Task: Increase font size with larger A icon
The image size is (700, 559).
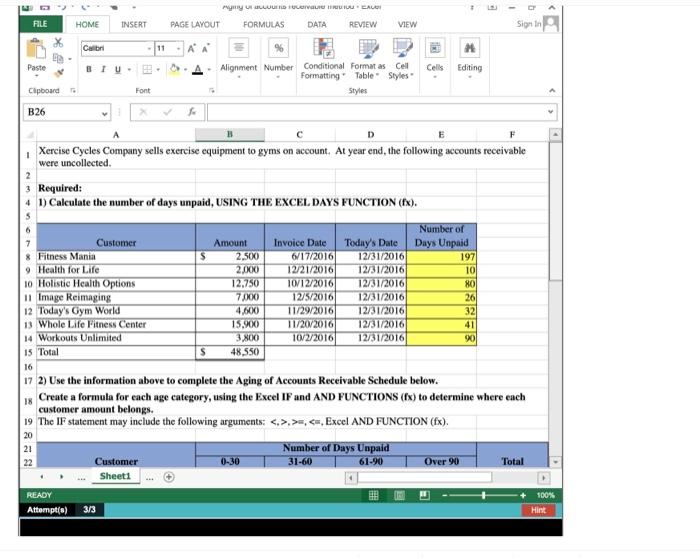Action: pyautogui.click(x=191, y=49)
